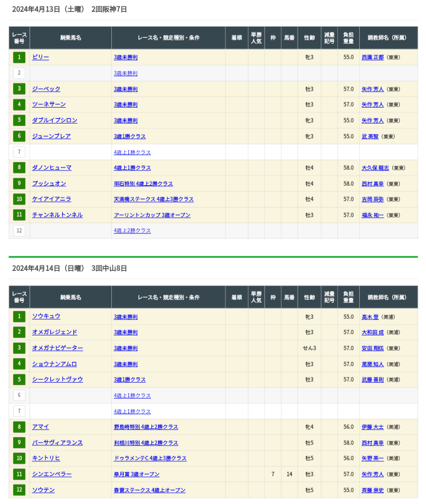Open horse link ジューンブレア
The width and height of the screenshot is (426, 504).
51,137
